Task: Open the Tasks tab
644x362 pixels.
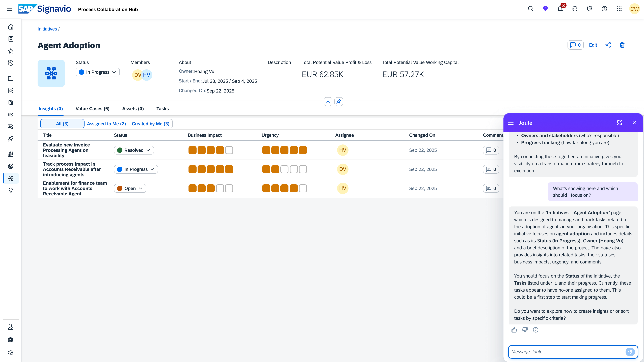Action: (x=163, y=109)
